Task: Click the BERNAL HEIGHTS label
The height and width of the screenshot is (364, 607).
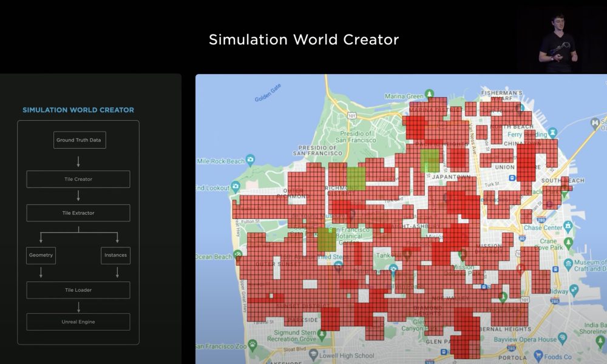Action: tap(506, 329)
